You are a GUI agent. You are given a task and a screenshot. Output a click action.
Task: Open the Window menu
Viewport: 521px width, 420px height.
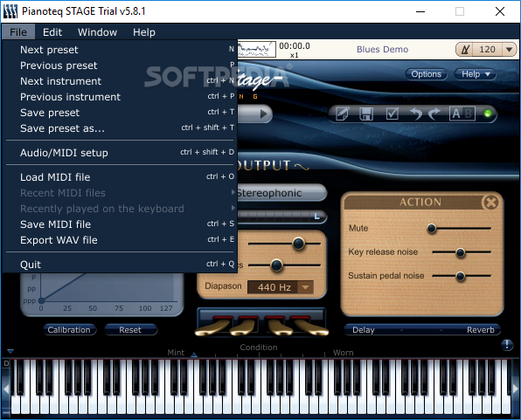pyautogui.click(x=97, y=32)
